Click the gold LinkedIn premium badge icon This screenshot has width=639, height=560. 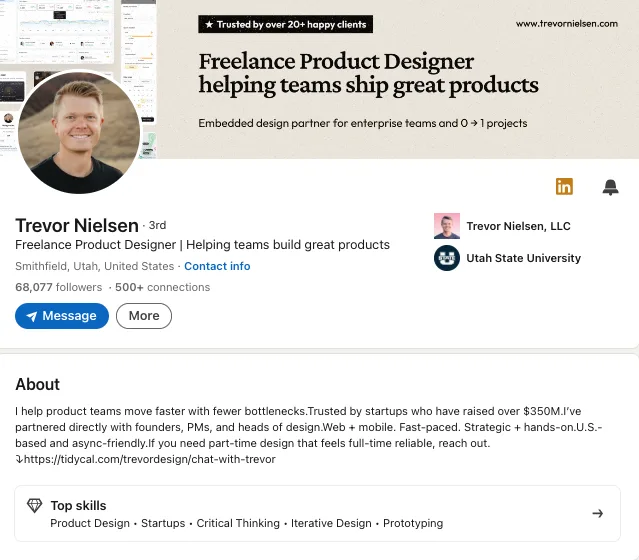[x=564, y=187]
